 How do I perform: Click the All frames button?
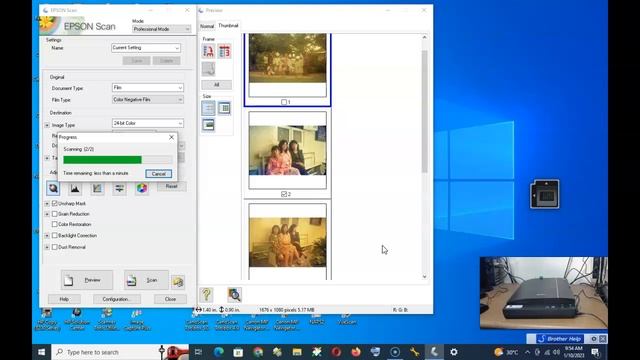tap(217, 85)
